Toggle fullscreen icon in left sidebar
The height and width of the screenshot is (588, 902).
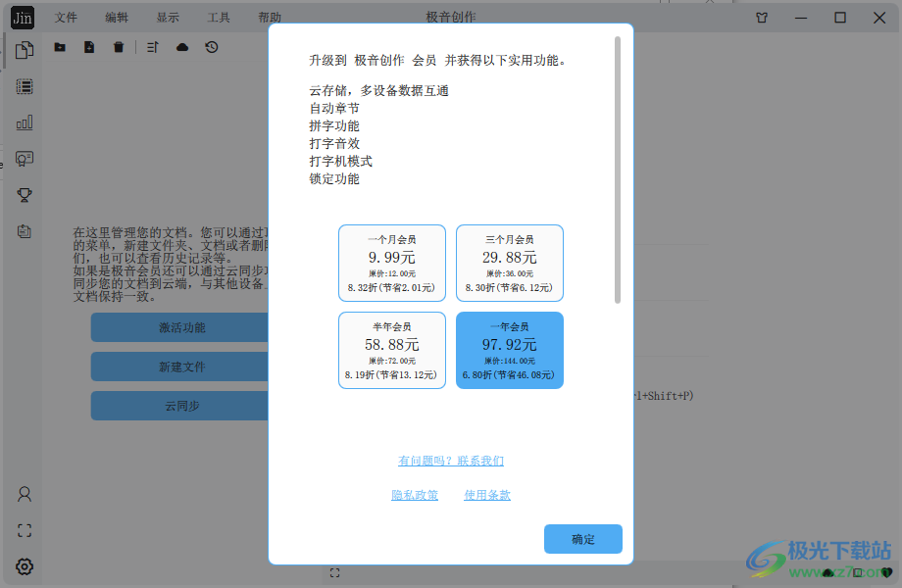tap(25, 530)
